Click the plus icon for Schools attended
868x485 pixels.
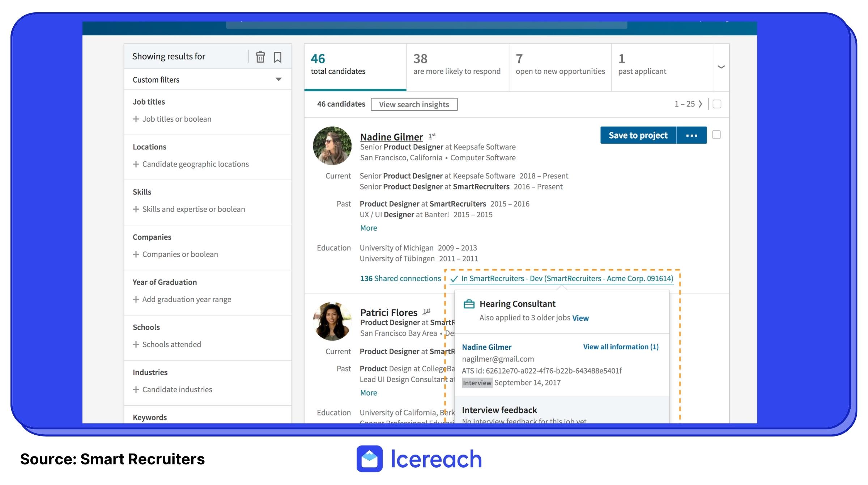click(x=136, y=345)
